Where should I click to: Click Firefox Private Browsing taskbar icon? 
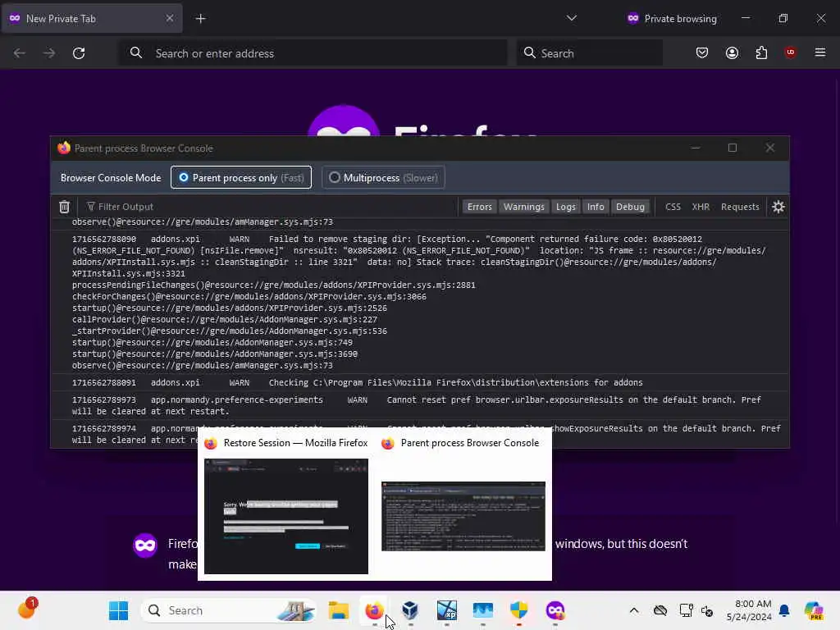click(x=555, y=610)
